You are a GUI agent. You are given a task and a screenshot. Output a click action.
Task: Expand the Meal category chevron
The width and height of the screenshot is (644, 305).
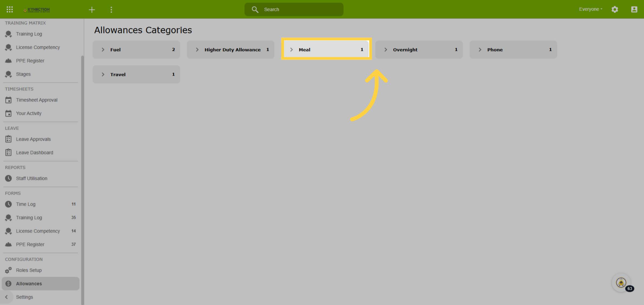click(x=291, y=50)
